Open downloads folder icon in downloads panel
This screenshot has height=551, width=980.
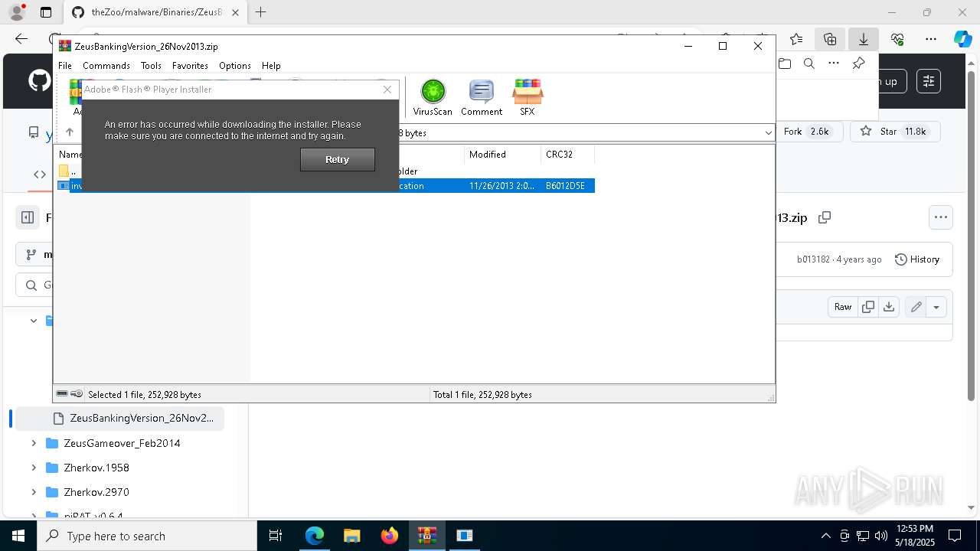[x=785, y=64]
